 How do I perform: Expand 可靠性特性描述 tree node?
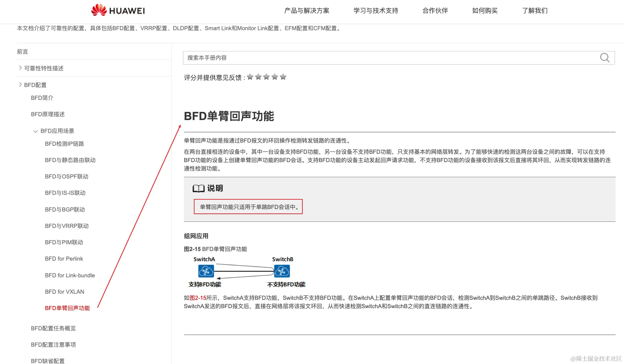pos(20,68)
